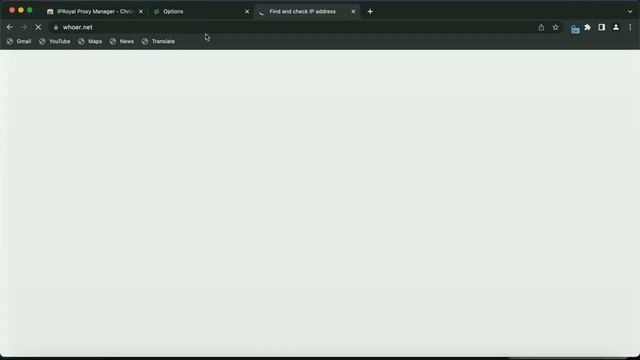Go back to the previous page

click(10, 27)
